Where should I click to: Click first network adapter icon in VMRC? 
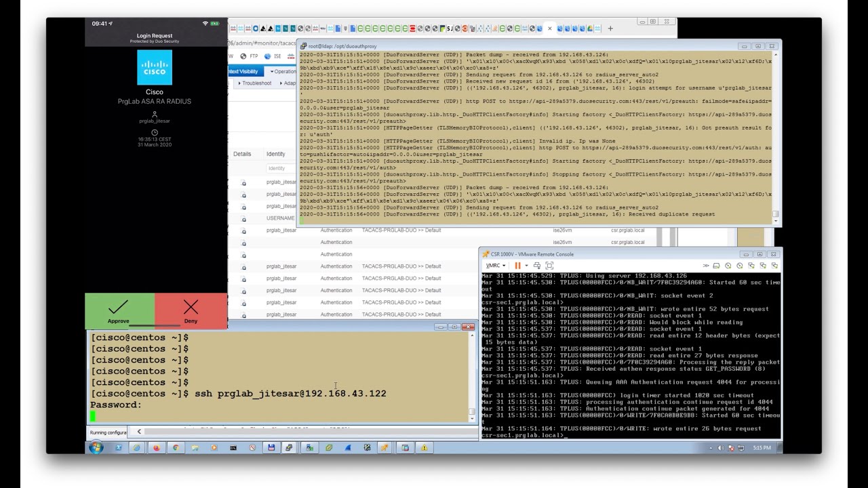click(751, 266)
